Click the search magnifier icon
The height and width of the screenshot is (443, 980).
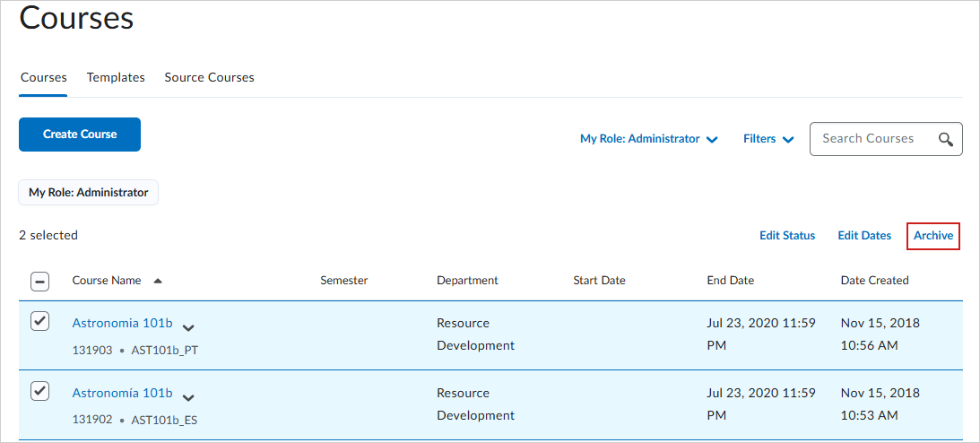pyautogui.click(x=946, y=139)
